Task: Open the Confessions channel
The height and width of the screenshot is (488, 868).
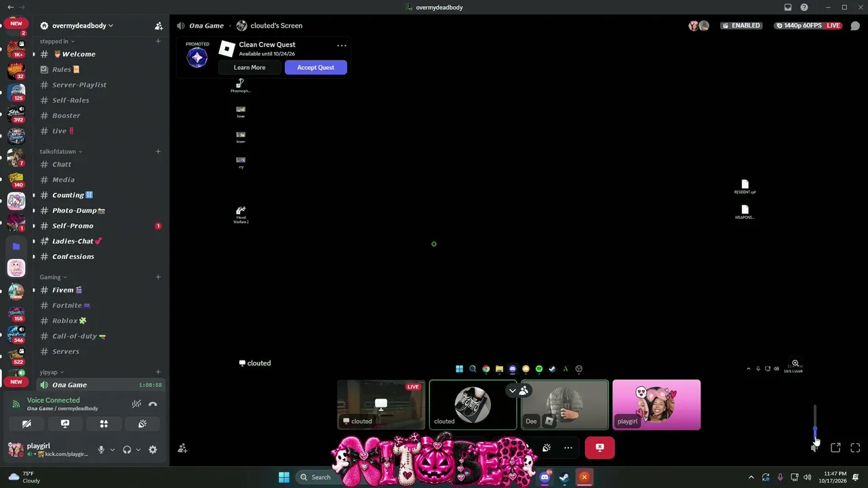Action: tap(100, 256)
